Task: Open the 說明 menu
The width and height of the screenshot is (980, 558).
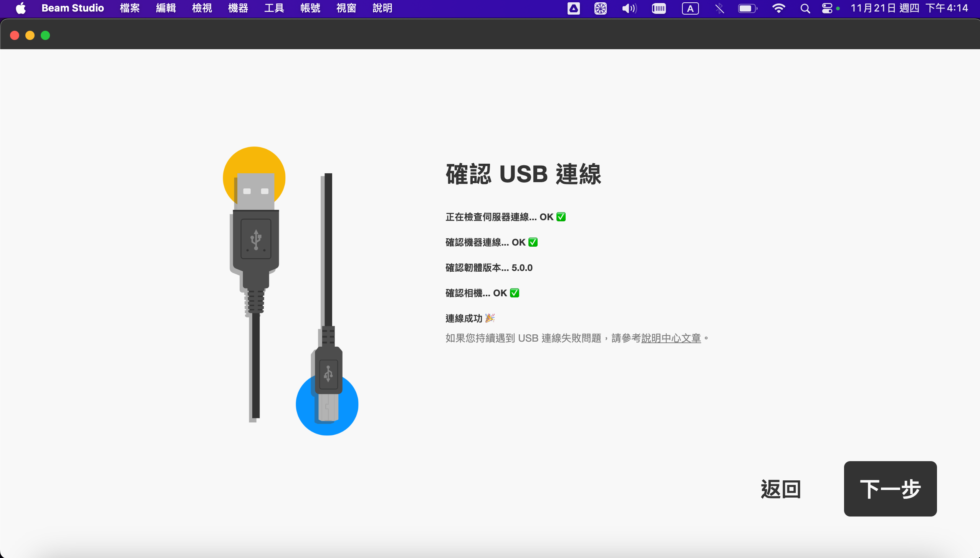Action: click(x=382, y=8)
